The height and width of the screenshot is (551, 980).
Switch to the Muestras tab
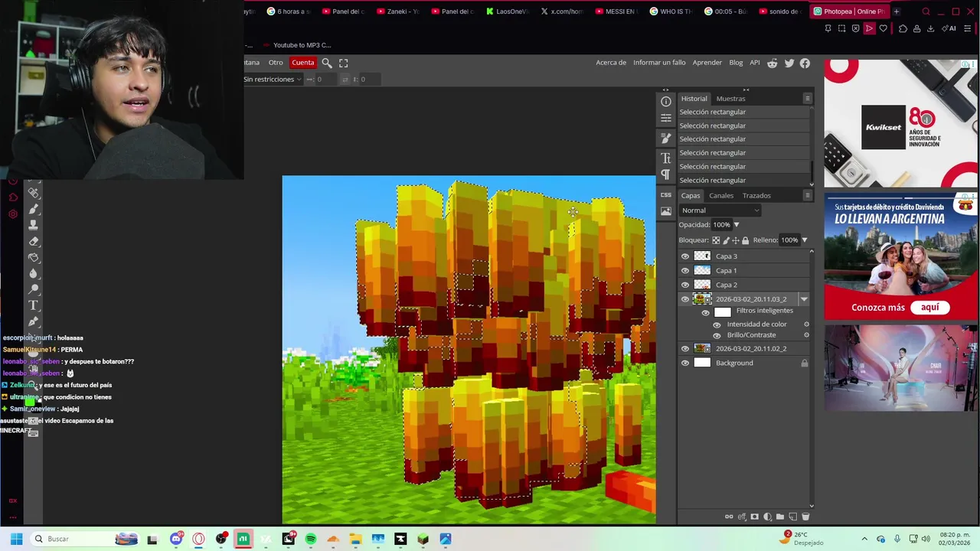(x=730, y=99)
